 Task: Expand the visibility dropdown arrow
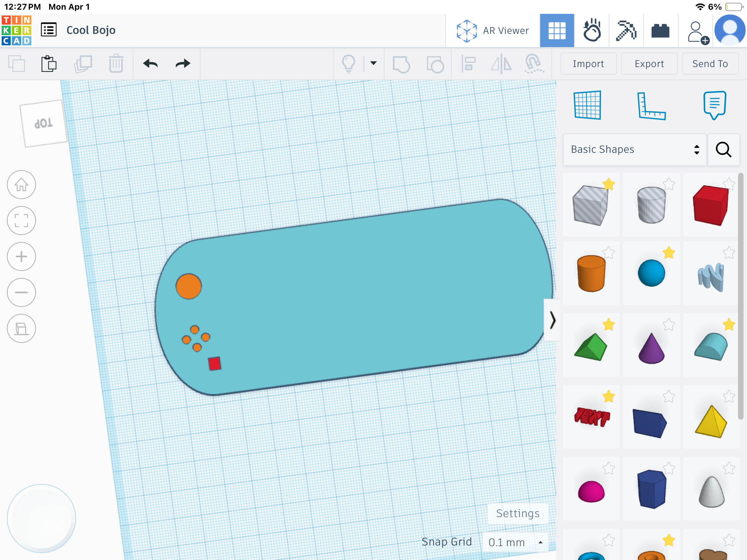373,63
